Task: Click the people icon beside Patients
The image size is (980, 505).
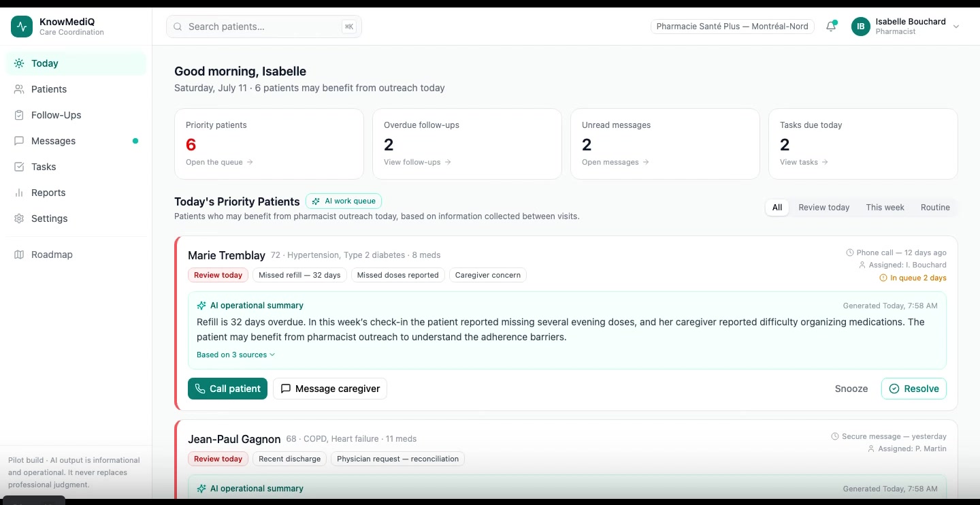Action: click(19, 89)
